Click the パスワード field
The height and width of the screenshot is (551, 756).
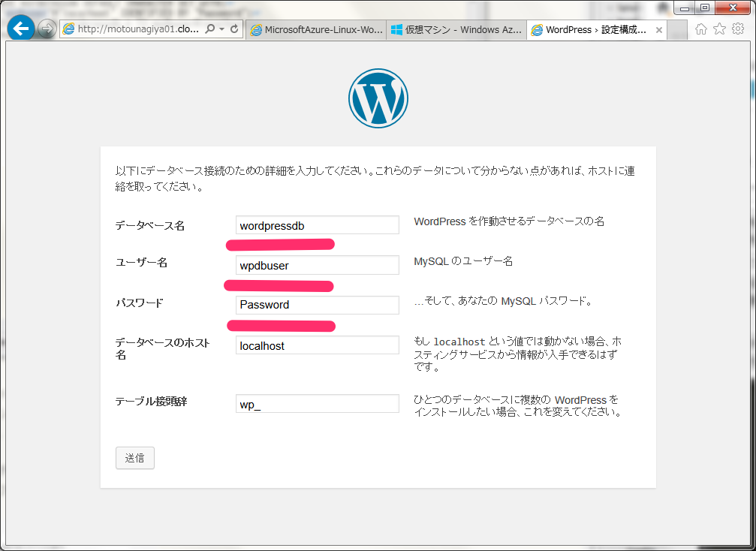click(318, 305)
